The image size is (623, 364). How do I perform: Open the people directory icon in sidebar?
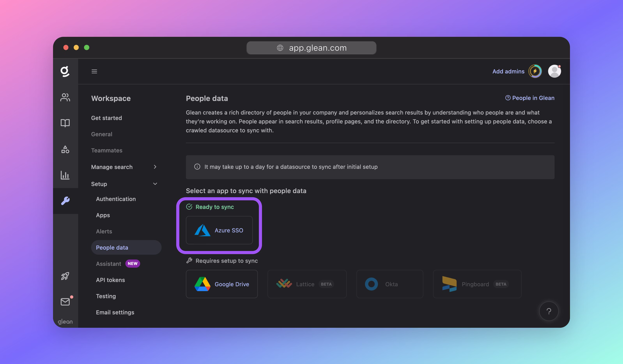65,97
